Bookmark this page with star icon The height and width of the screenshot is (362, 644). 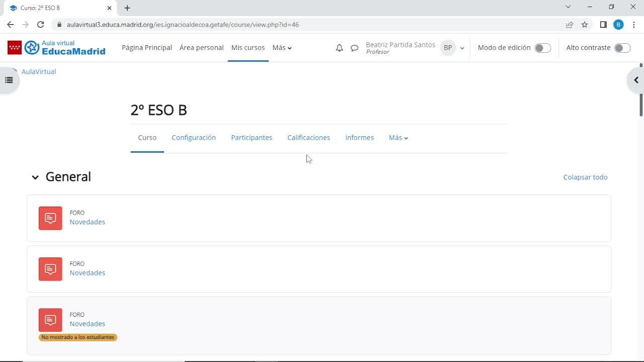[585, 24]
